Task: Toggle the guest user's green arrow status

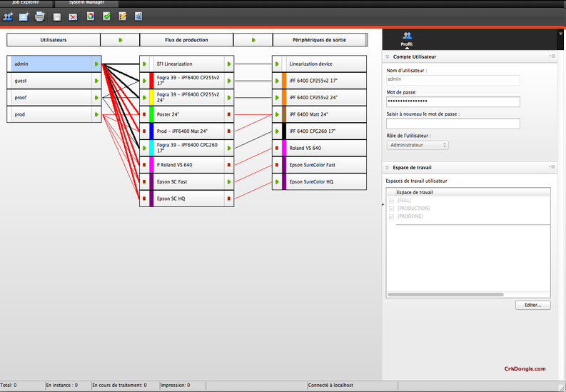Action: pos(96,81)
